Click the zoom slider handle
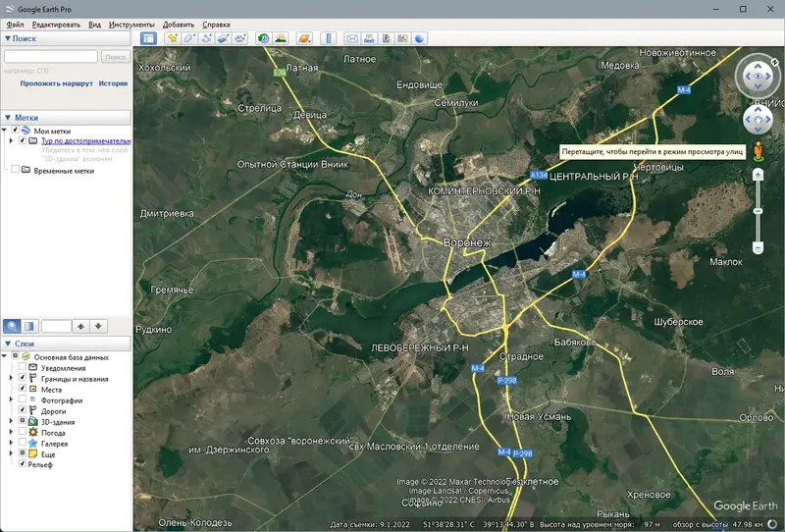 (758, 211)
